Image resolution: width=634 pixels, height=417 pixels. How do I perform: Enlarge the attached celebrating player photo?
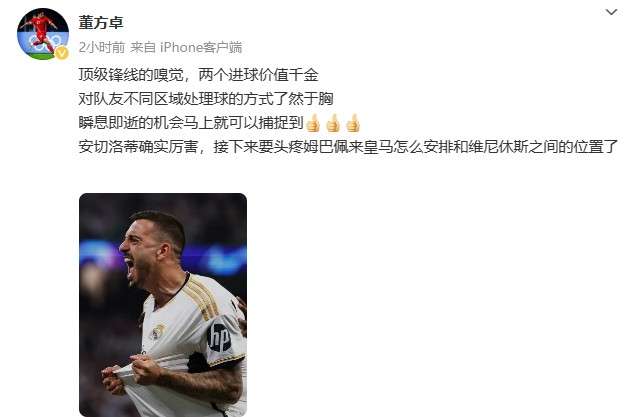163,305
